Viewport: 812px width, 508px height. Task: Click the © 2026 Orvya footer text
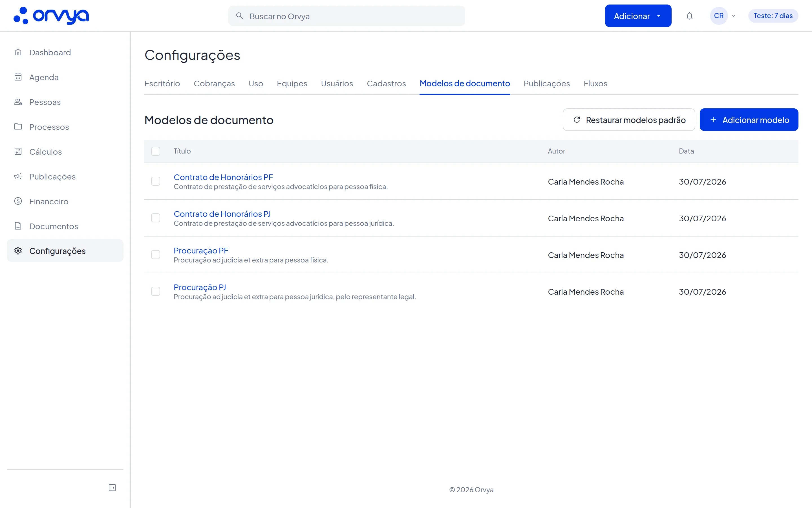click(471, 490)
